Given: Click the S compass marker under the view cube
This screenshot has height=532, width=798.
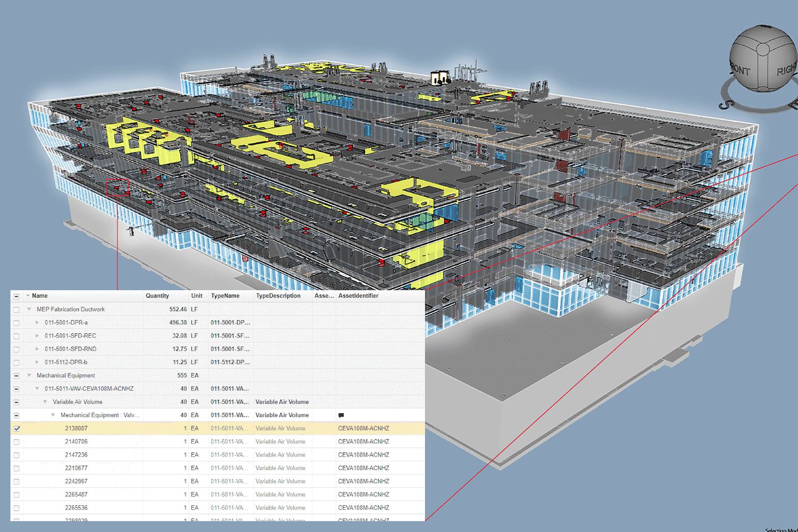Looking at the screenshot, I should (x=725, y=104).
